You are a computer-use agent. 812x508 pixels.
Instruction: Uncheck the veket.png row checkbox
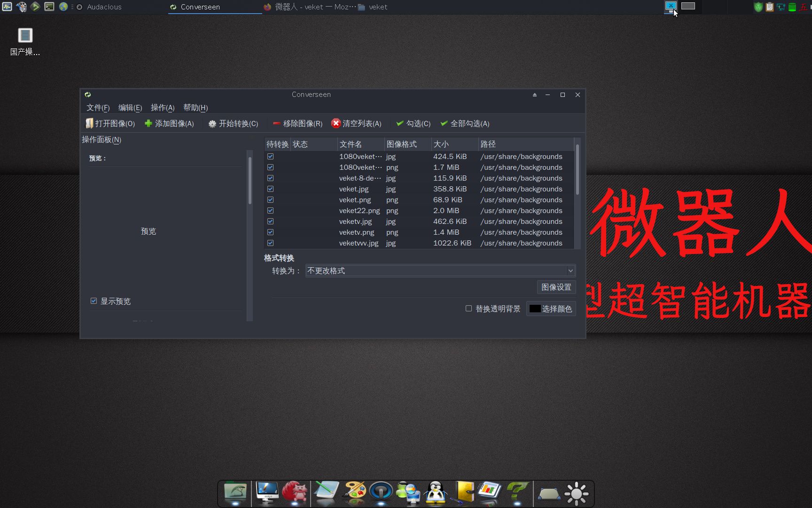pyautogui.click(x=270, y=199)
